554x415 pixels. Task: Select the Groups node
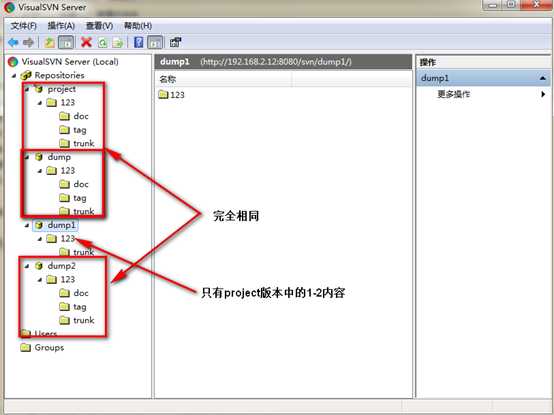point(49,348)
